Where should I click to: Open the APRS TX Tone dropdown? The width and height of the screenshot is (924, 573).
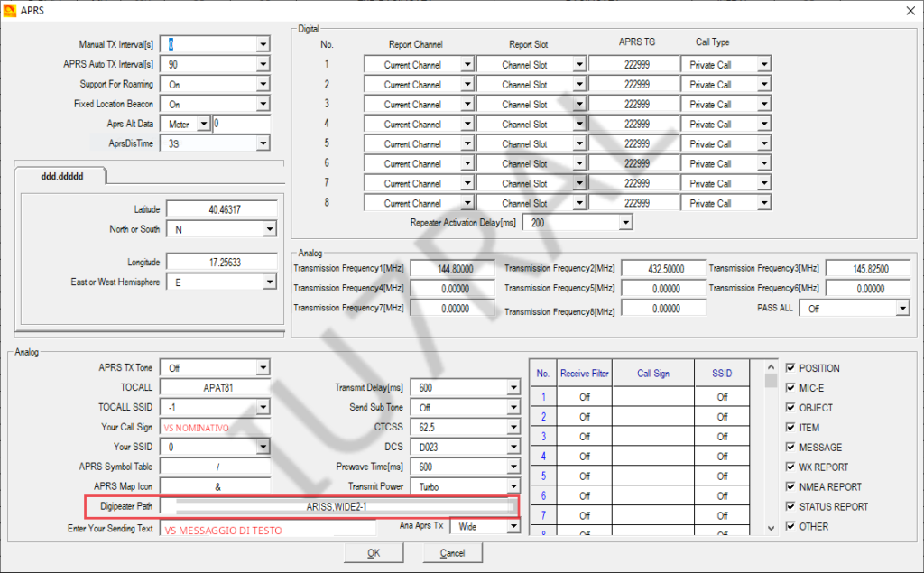pyautogui.click(x=263, y=368)
